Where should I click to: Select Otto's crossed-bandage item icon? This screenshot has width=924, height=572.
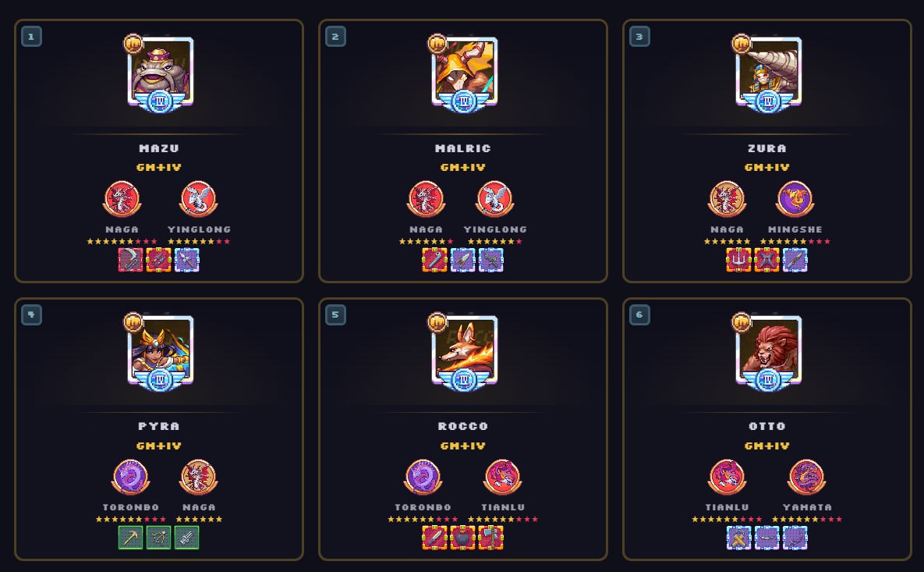[x=738, y=538]
